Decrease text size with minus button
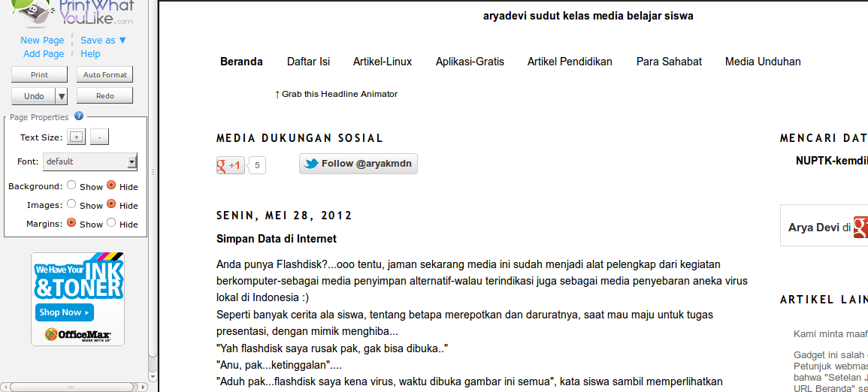 (x=100, y=137)
